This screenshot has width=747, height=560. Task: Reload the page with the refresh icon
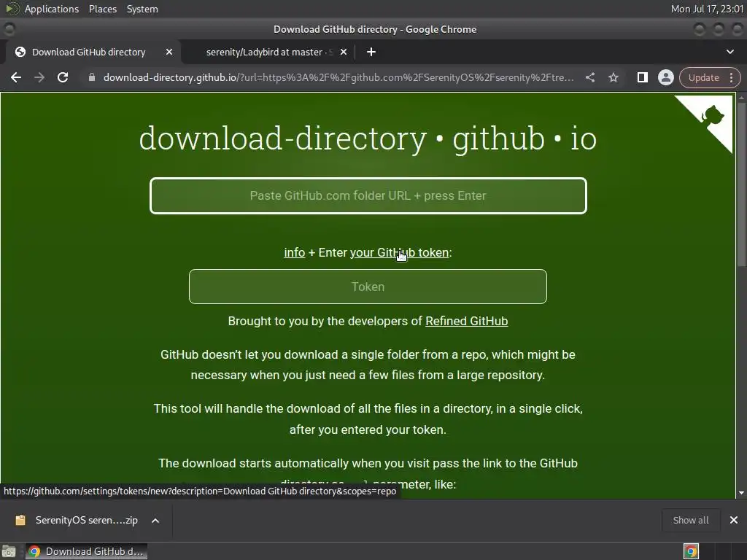pos(63,77)
